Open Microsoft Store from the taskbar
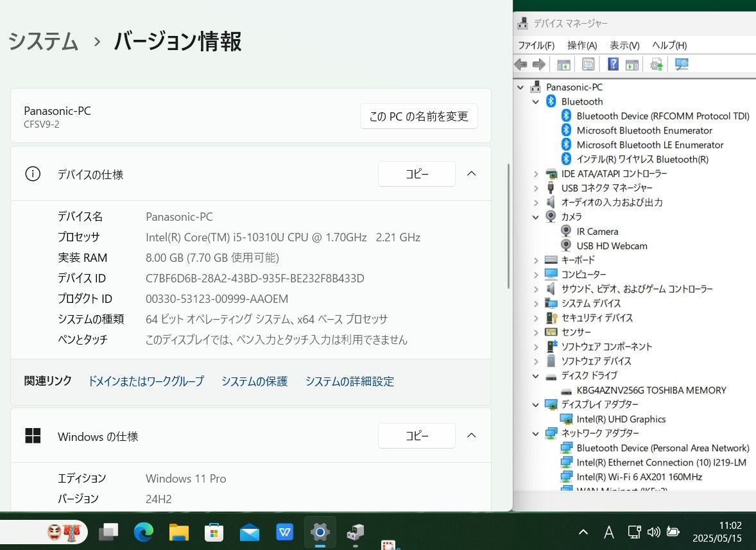756x550 pixels. (214, 532)
